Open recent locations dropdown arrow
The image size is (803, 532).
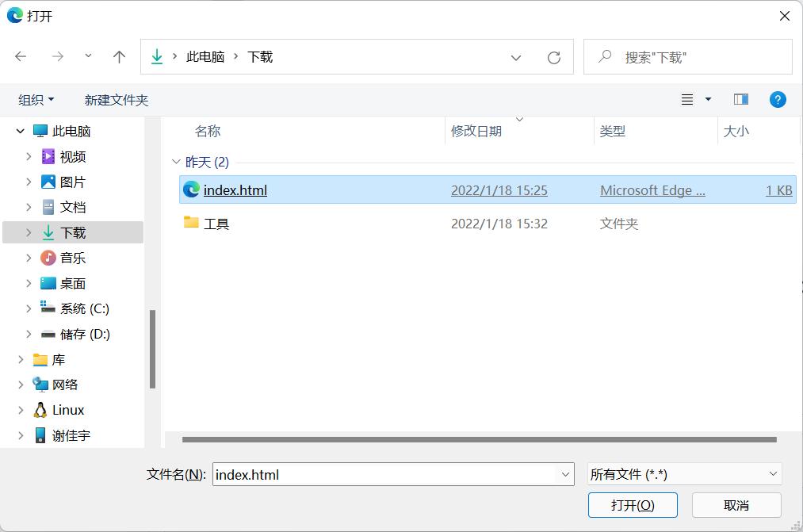pos(88,57)
